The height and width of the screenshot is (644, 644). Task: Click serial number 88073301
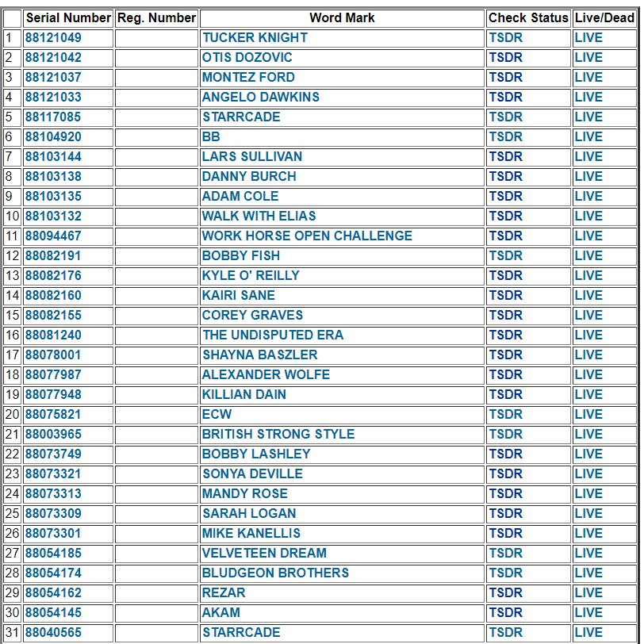click(53, 533)
